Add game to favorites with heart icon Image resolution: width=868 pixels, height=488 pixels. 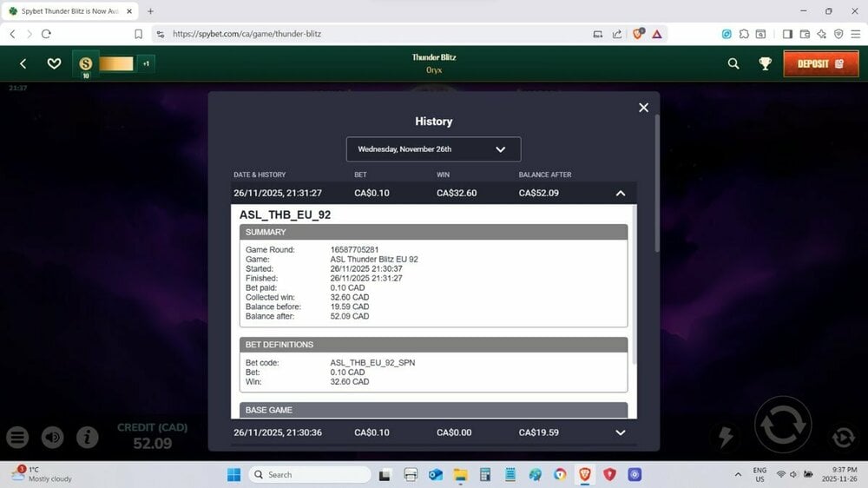pos(54,63)
